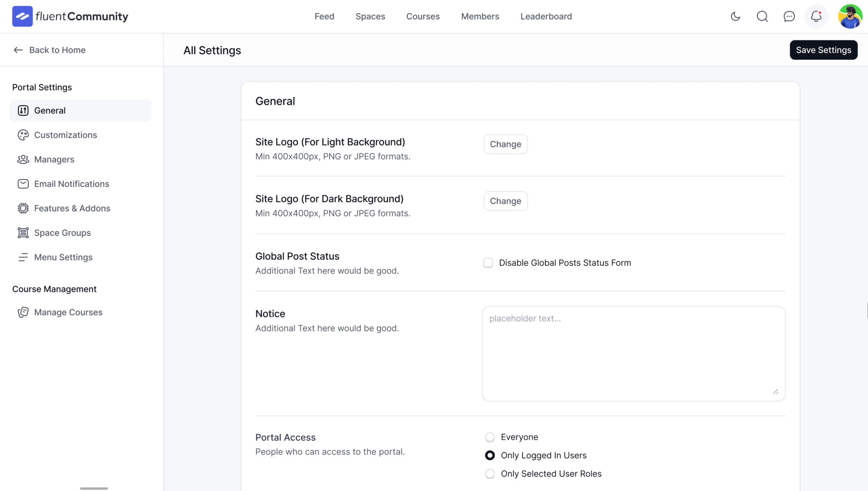Image resolution: width=868 pixels, height=491 pixels.
Task: Select the Space Groups icon
Action: point(23,232)
